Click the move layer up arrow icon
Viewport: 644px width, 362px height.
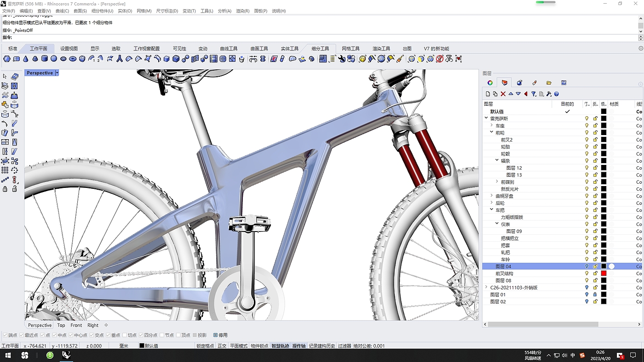click(511, 94)
